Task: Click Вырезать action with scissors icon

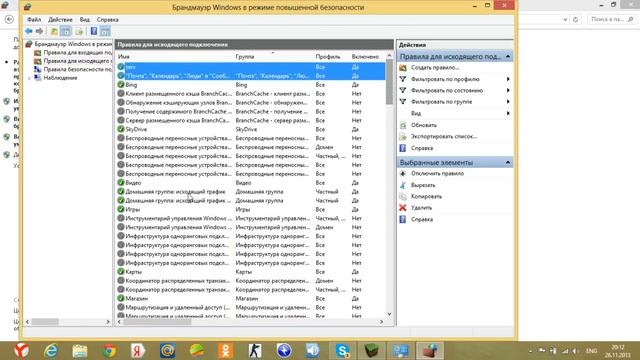Action: 423,185
